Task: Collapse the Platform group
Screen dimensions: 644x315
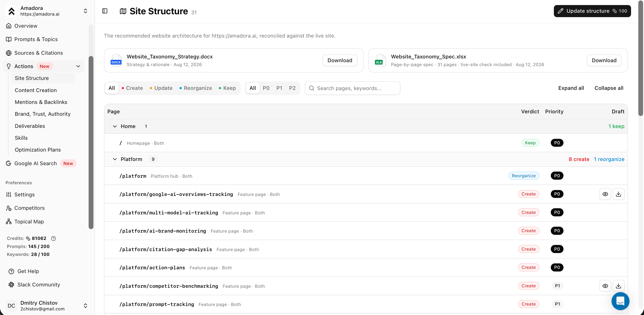Action: click(115, 159)
